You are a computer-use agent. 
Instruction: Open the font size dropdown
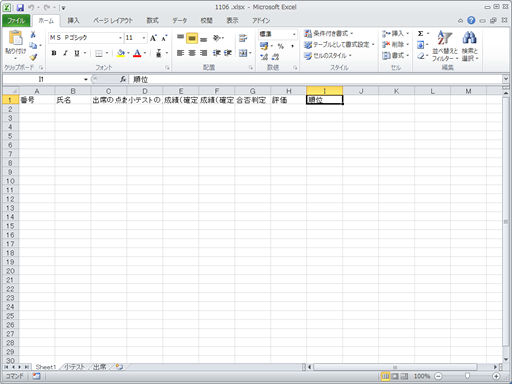(x=144, y=38)
